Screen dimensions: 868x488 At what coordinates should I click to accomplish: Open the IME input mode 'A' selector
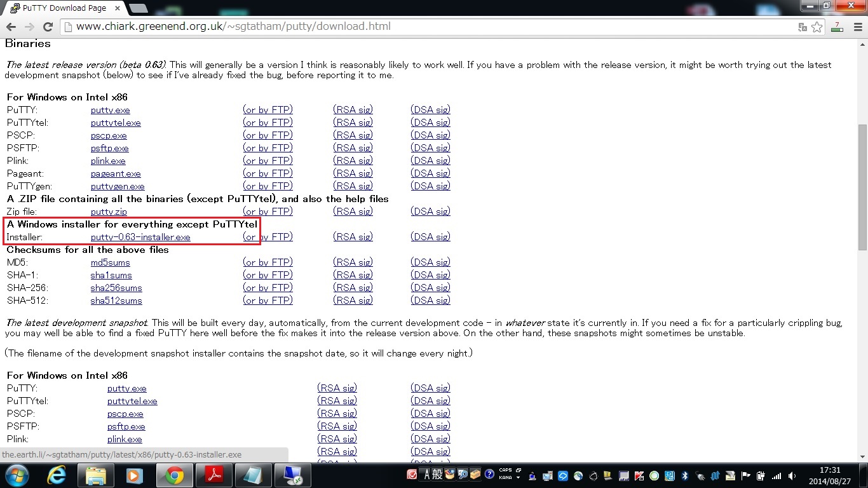(x=427, y=474)
